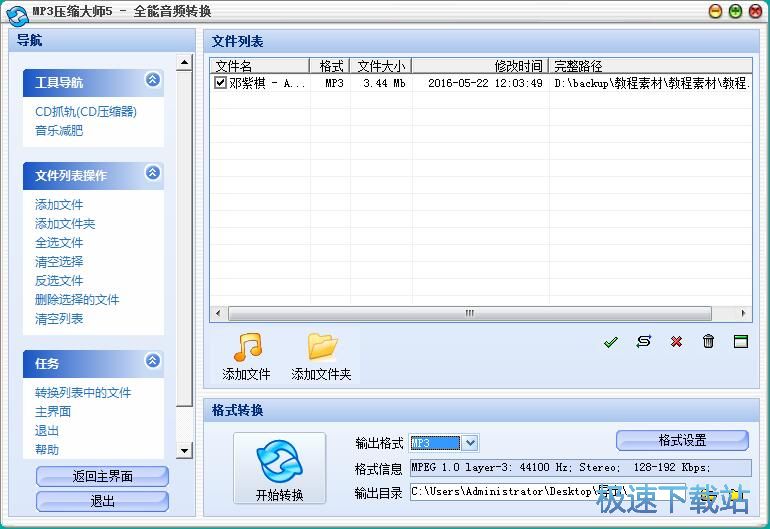This screenshot has height=529, width=770.
Task: Click the 返回主界面 button
Action: click(x=102, y=476)
